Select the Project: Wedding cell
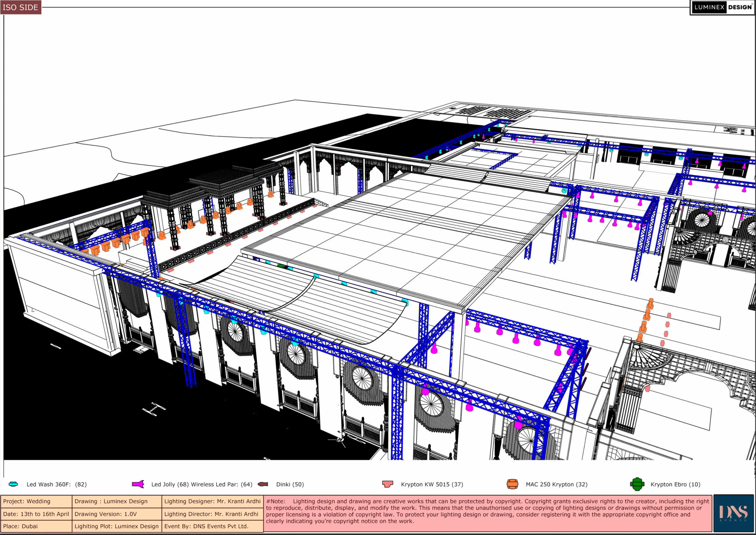The width and height of the screenshot is (756, 535). [x=36, y=501]
